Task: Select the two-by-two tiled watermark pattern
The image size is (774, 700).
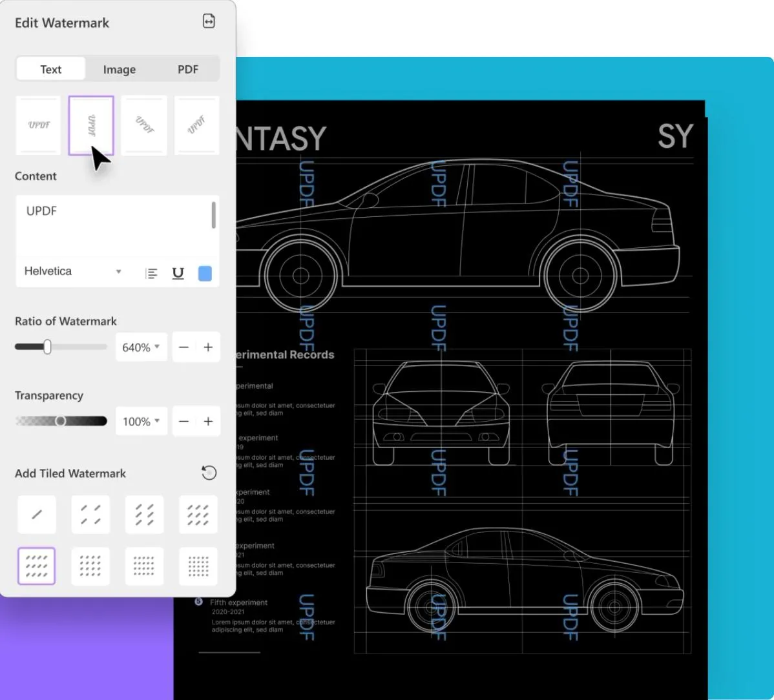Action: [x=90, y=515]
